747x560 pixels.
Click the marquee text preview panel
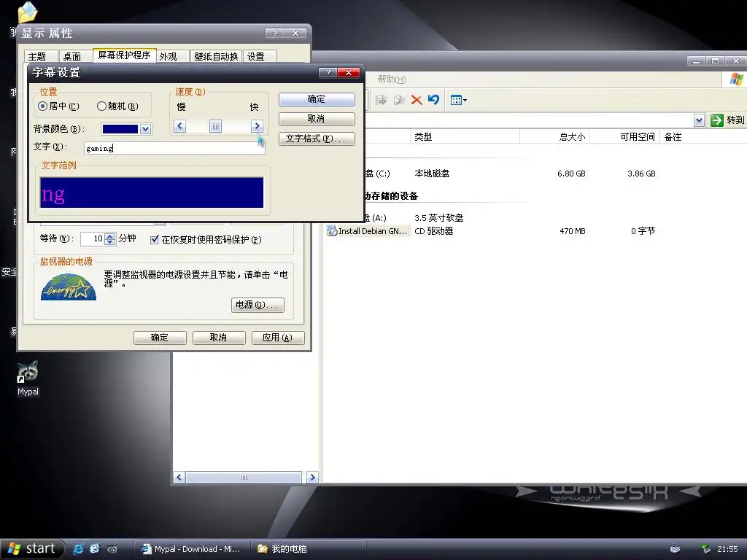coord(152,192)
